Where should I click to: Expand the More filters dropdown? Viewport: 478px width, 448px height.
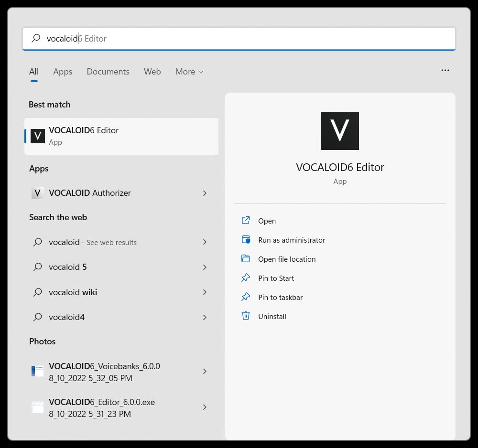pos(189,71)
